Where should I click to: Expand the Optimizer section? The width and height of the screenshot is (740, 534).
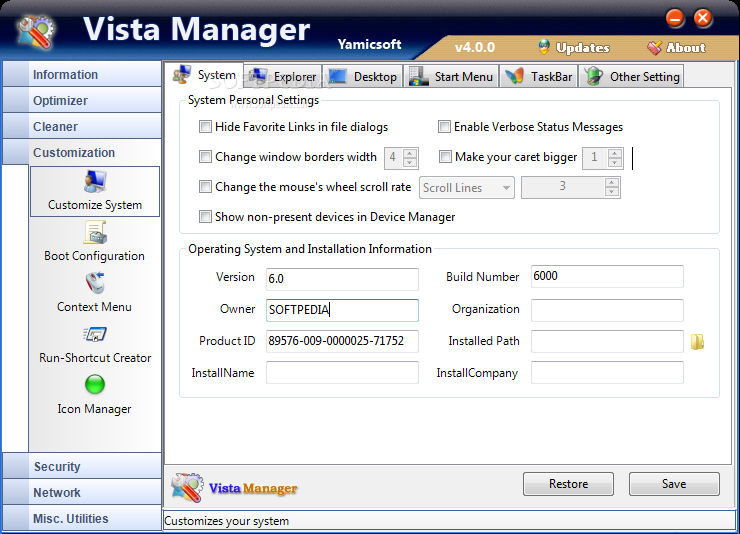coord(82,100)
